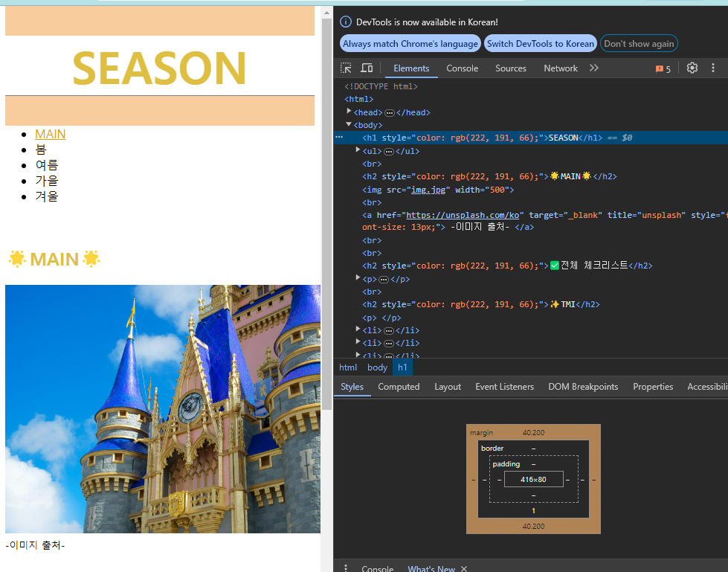728x572 pixels.
Task: Open the Event Listeners tab
Action: pos(504,387)
